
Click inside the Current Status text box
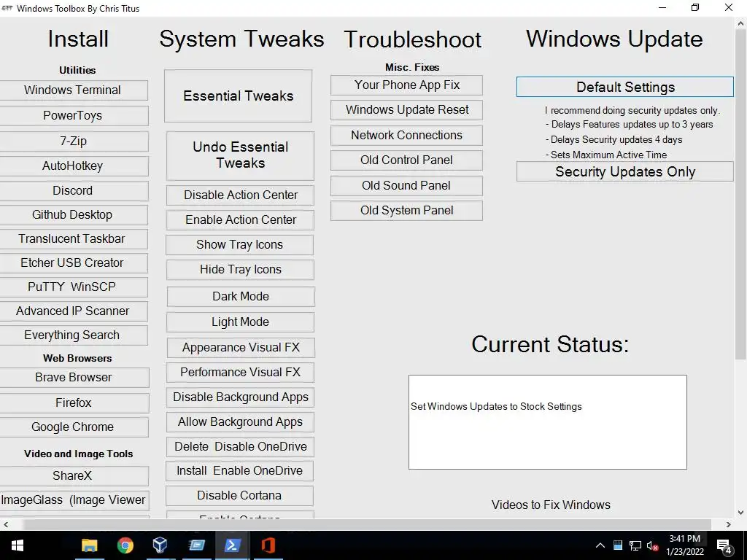click(x=548, y=422)
